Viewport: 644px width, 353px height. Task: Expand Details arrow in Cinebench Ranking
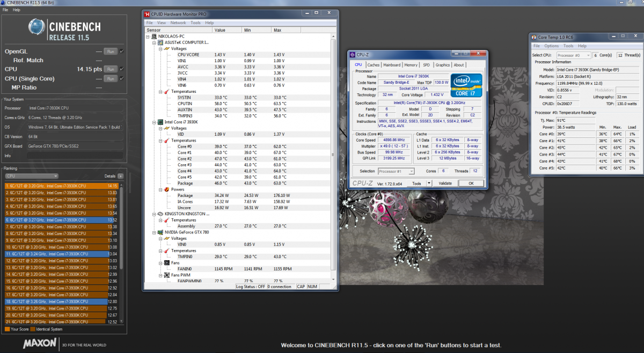[x=120, y=176]
